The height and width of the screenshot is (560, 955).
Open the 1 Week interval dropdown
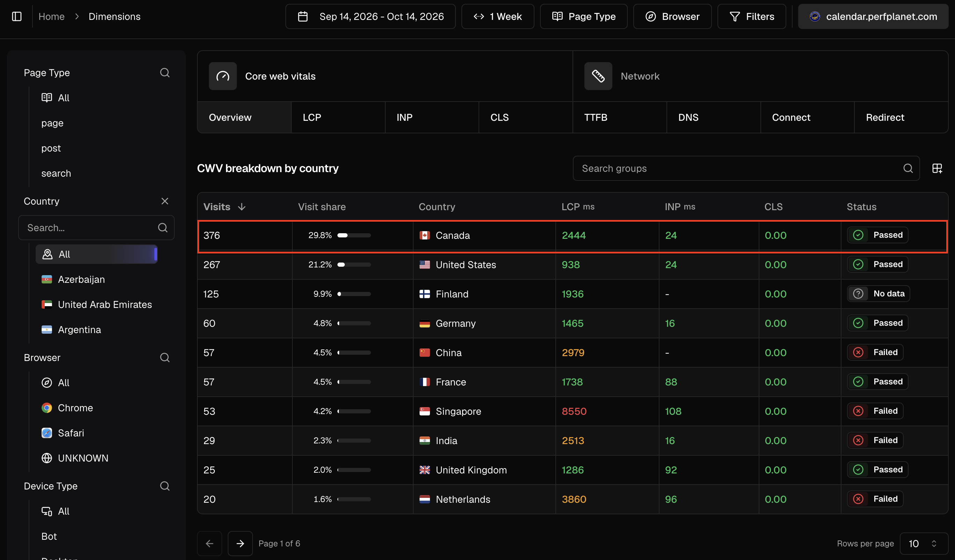click(498, 16)
